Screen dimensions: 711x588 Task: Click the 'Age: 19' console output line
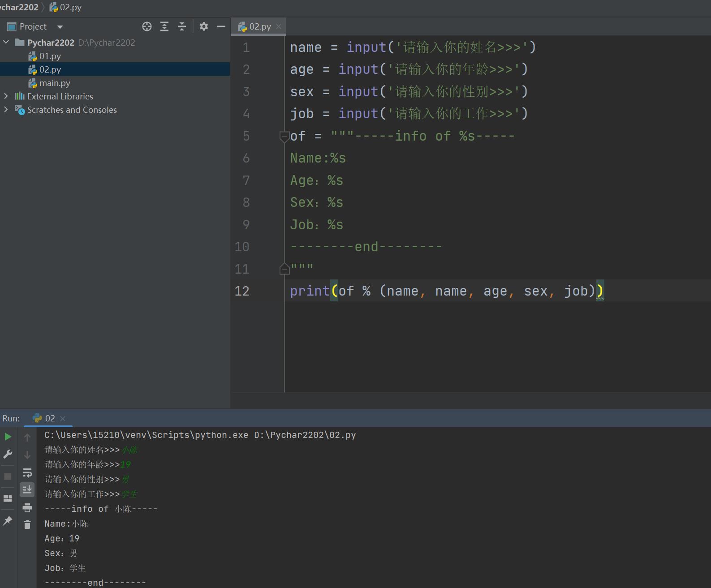point(62,538)
